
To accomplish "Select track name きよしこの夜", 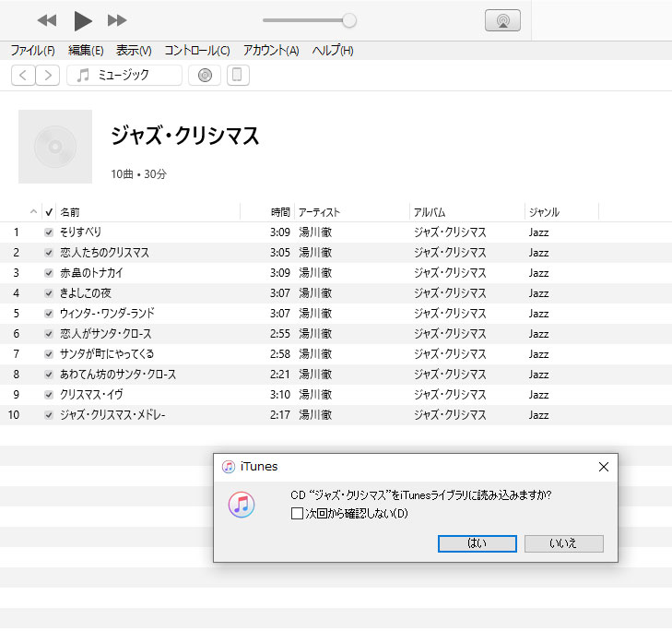I will click(x=86, y=293).
